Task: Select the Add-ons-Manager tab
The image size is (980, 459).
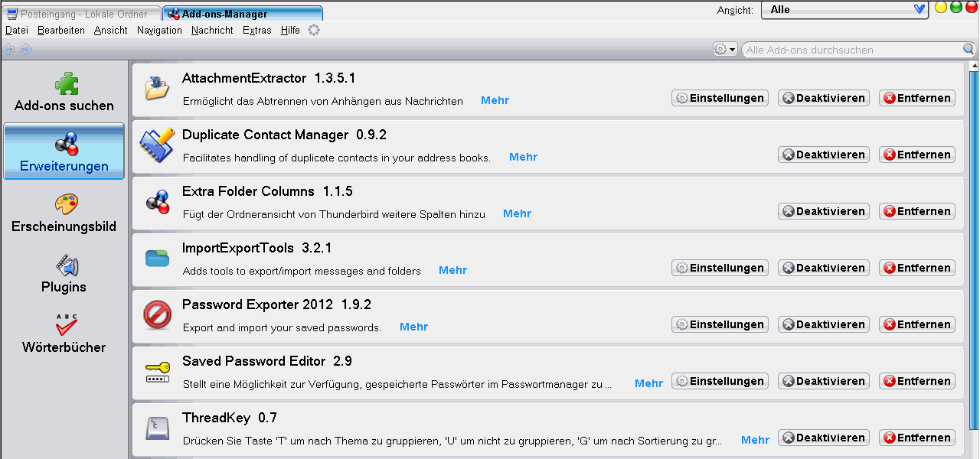Action: point(242,14)
